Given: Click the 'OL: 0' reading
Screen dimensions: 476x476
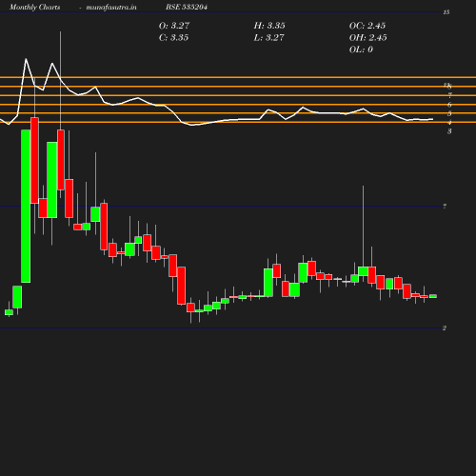Looking at the screenshot, I should click(361, 50).
